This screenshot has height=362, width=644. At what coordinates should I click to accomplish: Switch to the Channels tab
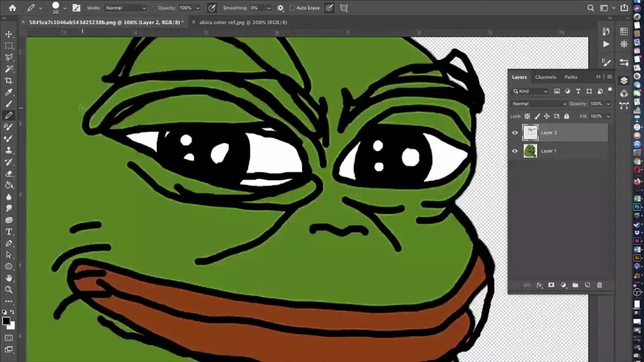point(545,77)
